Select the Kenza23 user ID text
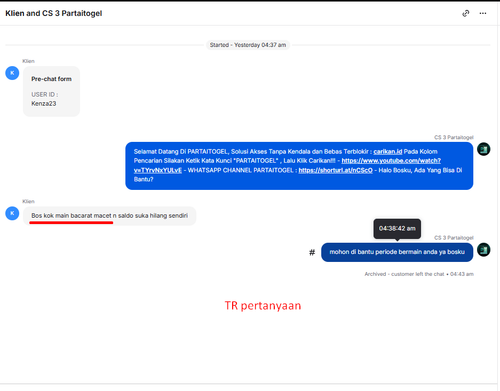500x391 pixels. [44, 104]
